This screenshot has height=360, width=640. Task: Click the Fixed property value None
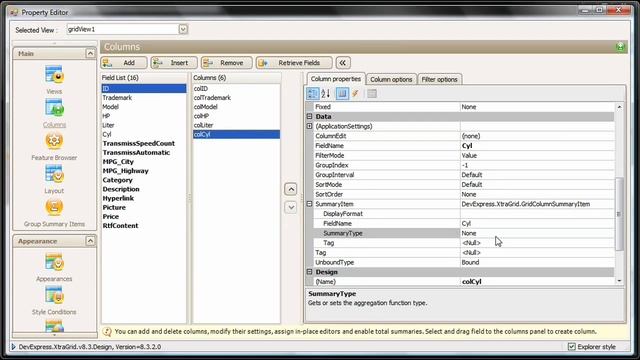click(537, 107)
